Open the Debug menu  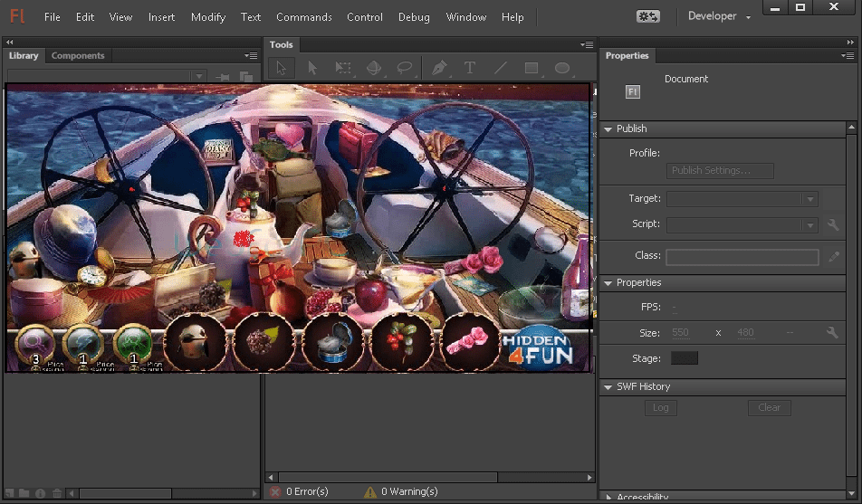tap(414, 17)
